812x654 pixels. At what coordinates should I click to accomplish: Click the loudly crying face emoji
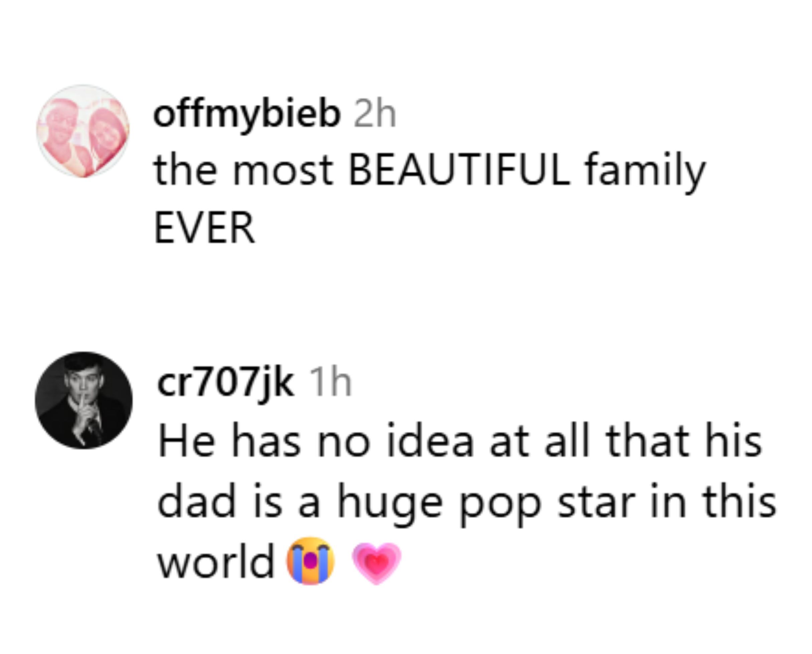pos(310,561)
